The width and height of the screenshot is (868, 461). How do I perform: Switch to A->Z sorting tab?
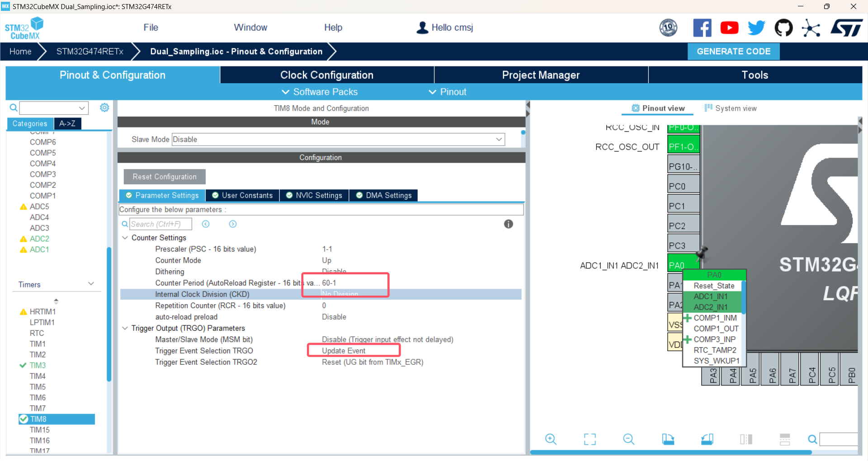click(x=67, y=123)
